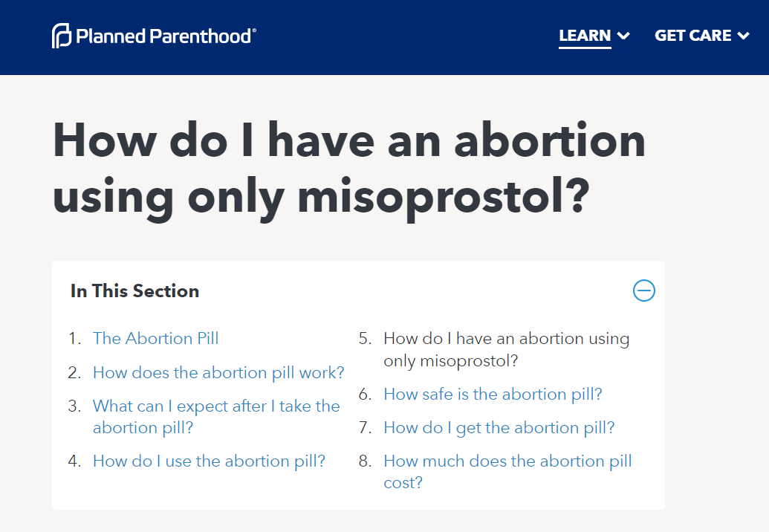Expand the GET CARE dropdown chevron
The width and height of the screenshot is (769, 532).
coord(743,36)
